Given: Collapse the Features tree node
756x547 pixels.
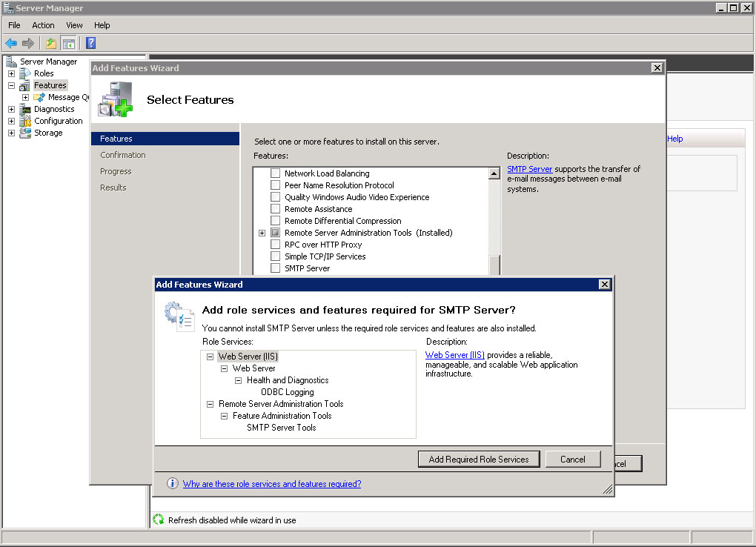Looking at the screenshot, I should point(12,85).
